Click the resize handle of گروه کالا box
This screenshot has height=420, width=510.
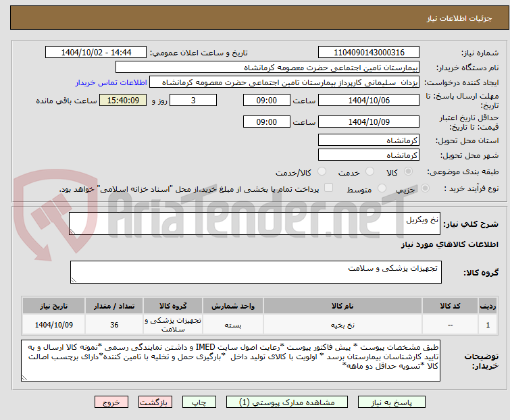[74, 280]
